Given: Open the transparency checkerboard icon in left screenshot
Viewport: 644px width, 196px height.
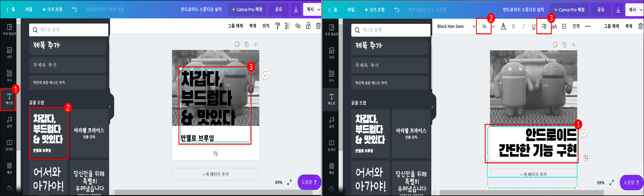Looking at the screenshot, I should [x=288, y=26].
